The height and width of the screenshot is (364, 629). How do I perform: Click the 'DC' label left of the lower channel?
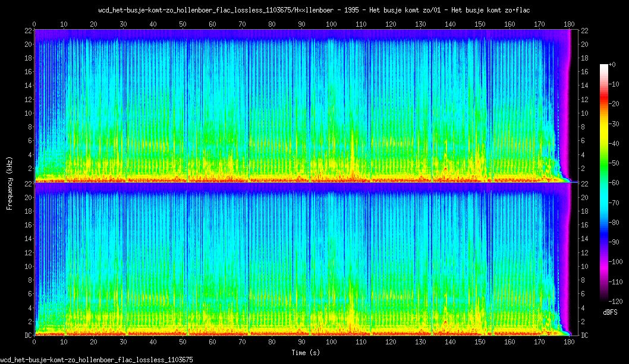click(29, 335)
